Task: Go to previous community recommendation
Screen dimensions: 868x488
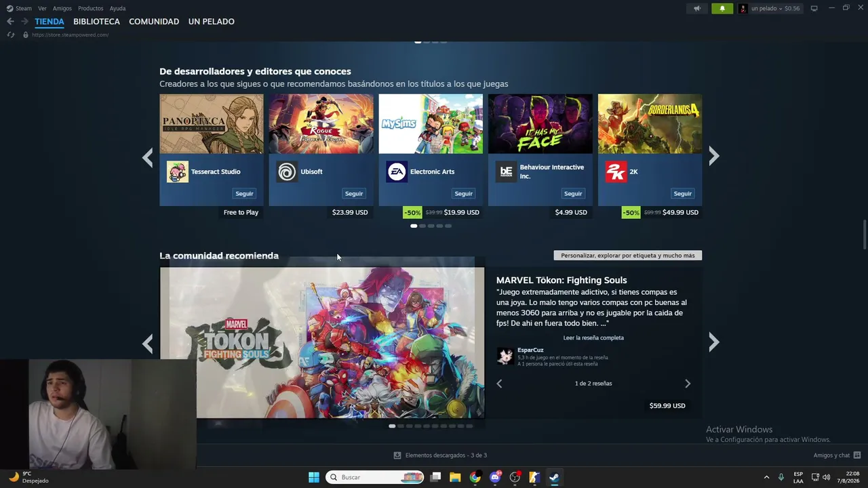Action: [x=147, y=343]
